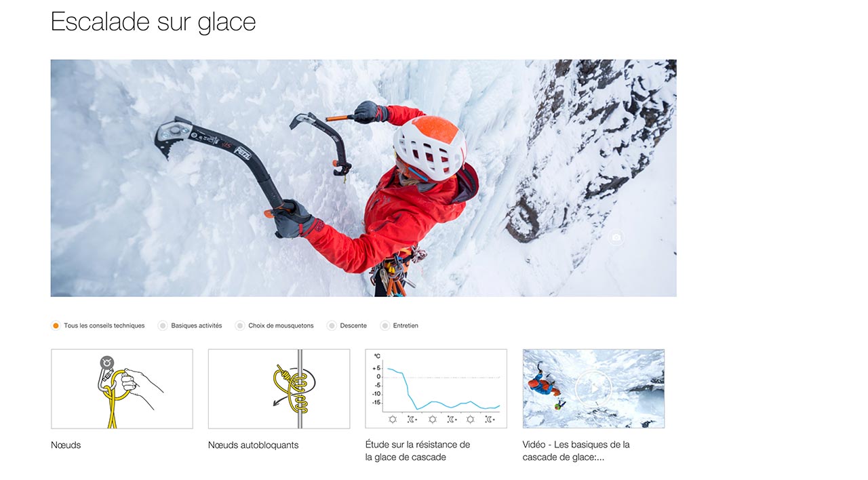This screenshot has width=868, height=480.
Task: Open the ice temperature graph thumbnail
Action: point(436,388)
